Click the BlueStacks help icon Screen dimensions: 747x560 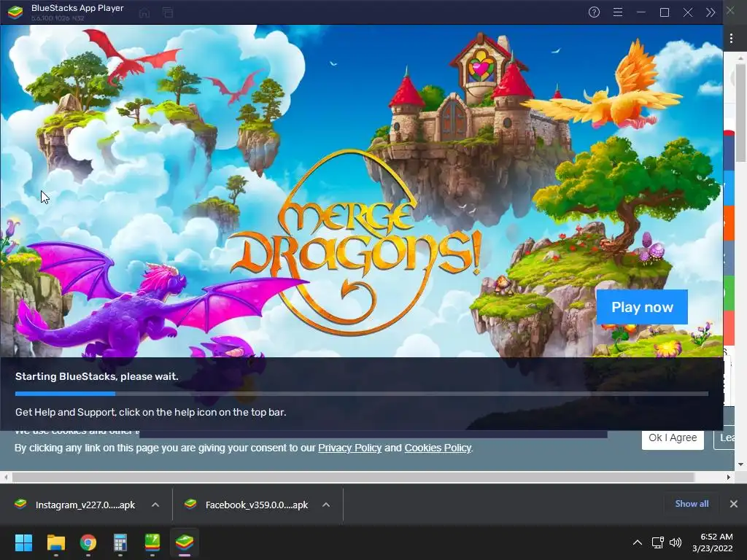tap(594, 12)
